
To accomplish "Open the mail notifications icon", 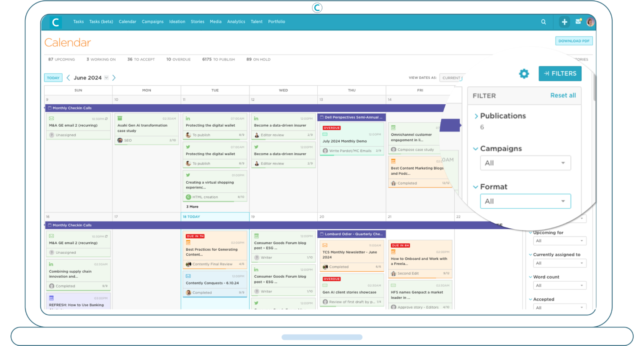I will [x=578, y=22].
